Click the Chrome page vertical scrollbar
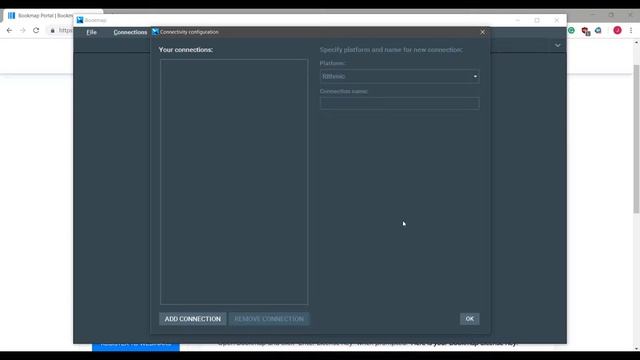This screenshot has height=360, width=640. pyautogui.click(x=636, y=139)
